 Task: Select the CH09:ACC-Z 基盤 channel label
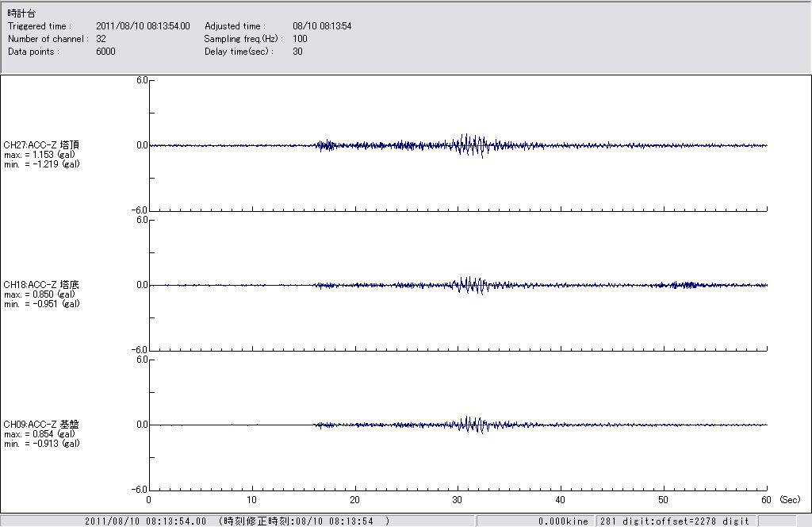[41, 425]
